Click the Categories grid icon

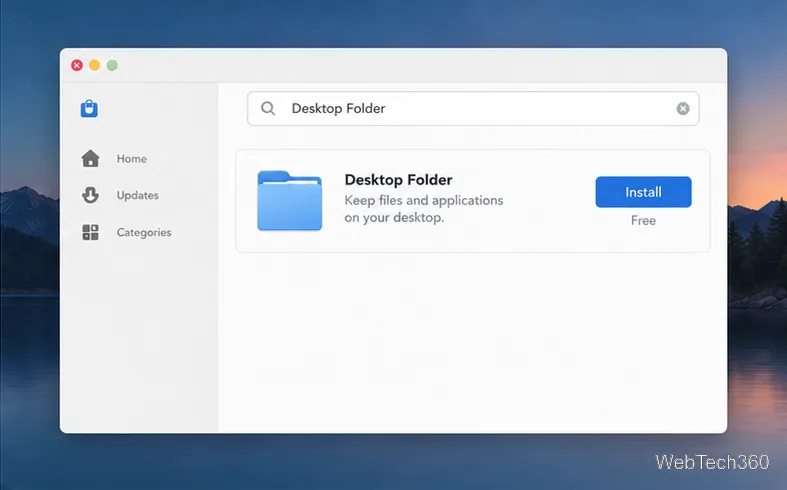pos(90,232)
